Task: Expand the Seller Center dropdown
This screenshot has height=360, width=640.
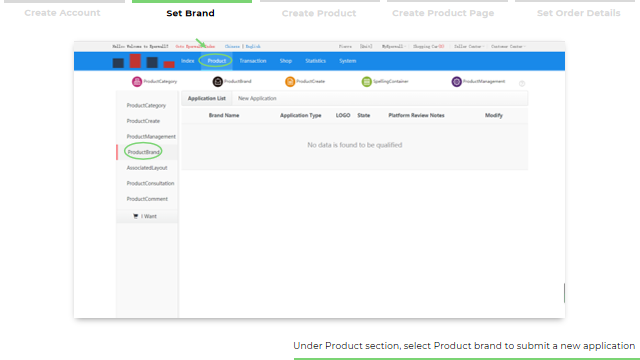Action: click(469, 47)
